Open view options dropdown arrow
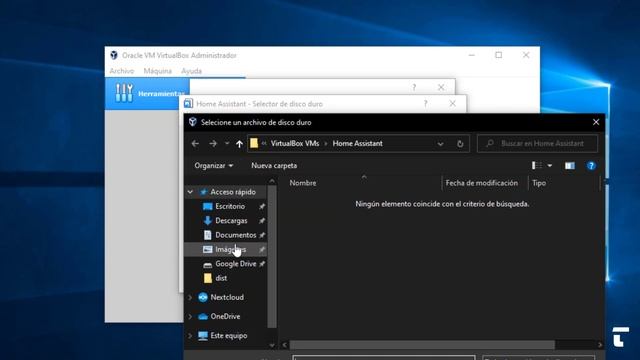 click(550, 166)
